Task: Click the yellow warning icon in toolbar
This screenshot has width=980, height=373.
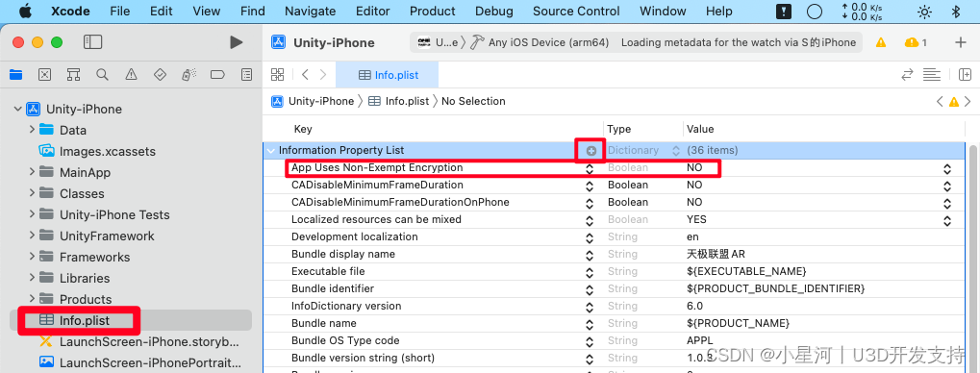Action: [881, 42]
